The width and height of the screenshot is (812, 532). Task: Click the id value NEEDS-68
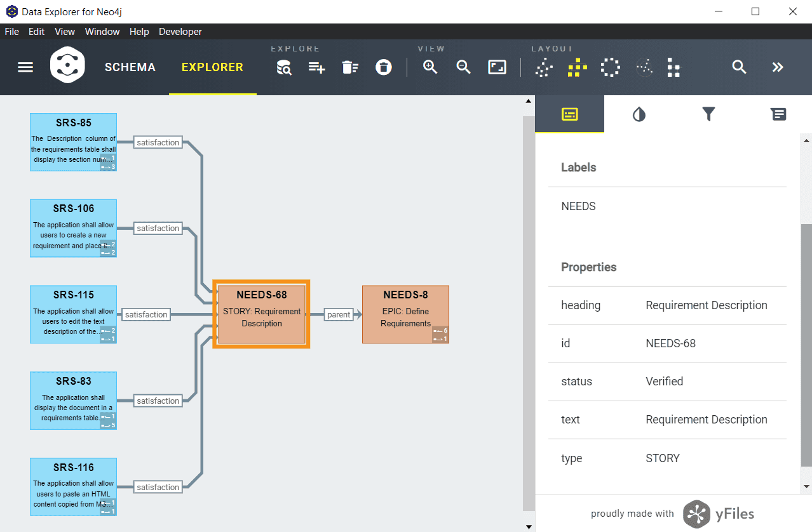pos(670,343)
